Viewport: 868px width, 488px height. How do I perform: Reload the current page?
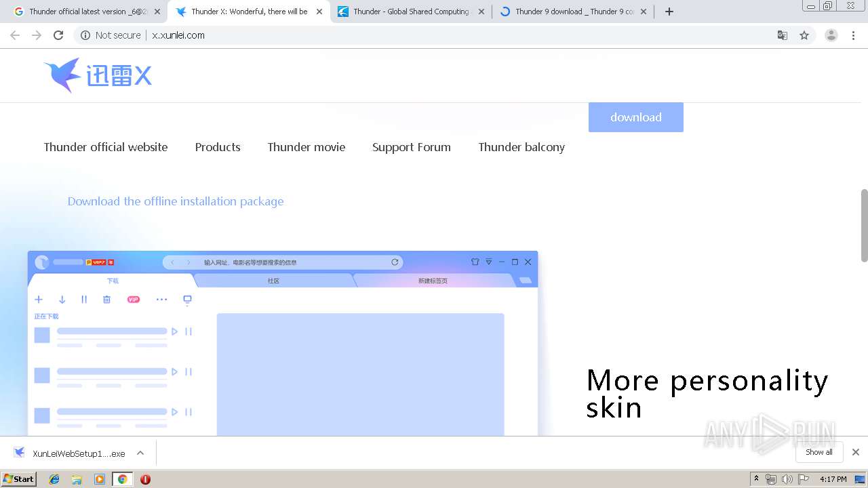click(58, 35)
